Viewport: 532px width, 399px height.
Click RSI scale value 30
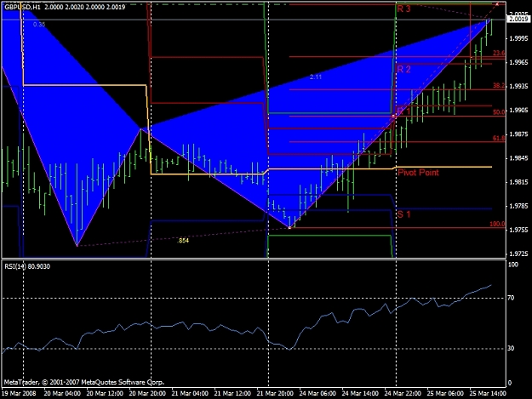coord(512,348)
